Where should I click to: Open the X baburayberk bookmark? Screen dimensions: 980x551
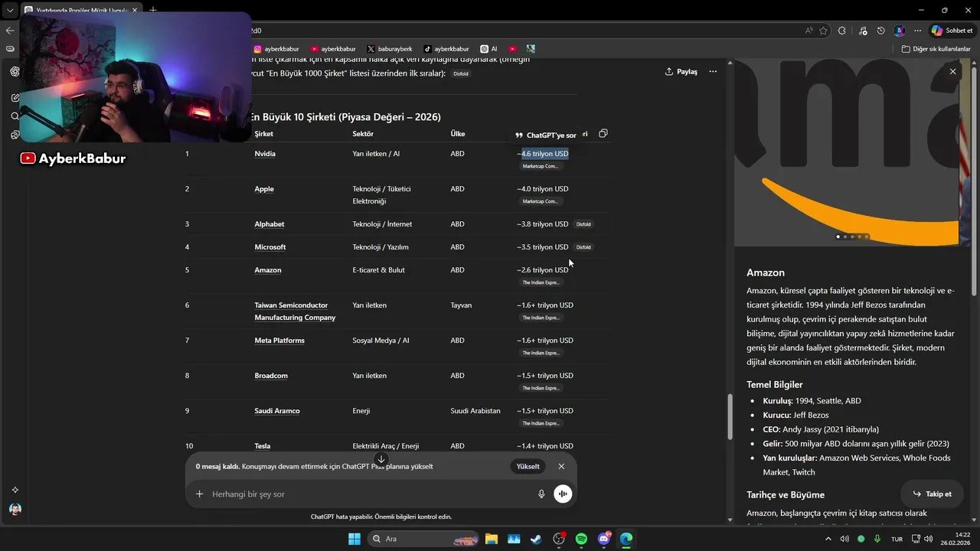pyautogui.click(x=390, y=49)
